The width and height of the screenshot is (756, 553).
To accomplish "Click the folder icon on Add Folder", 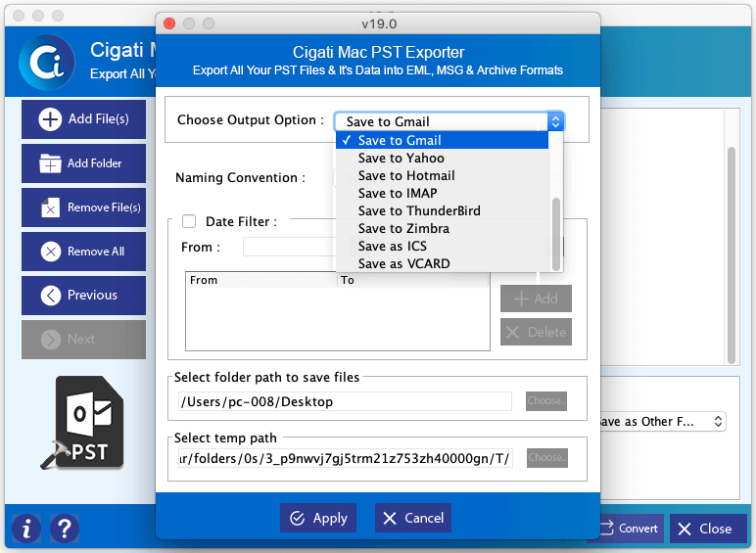I will tap(50, 163).
